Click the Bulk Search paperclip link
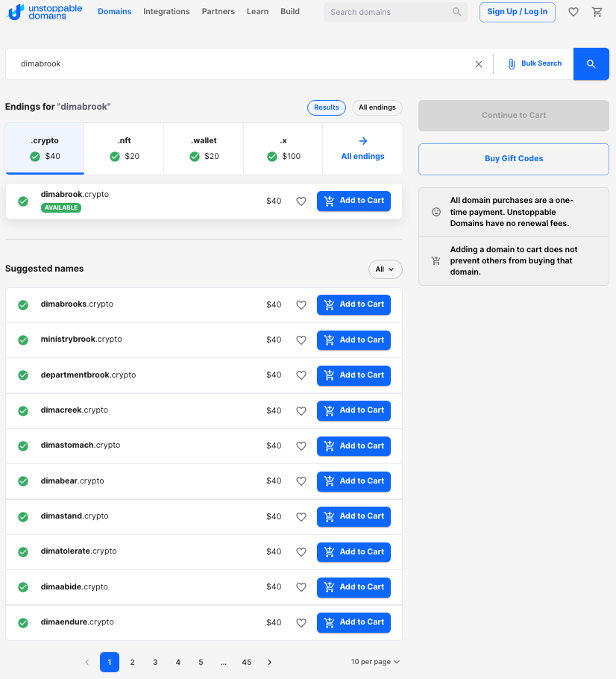 coord(535,63)
